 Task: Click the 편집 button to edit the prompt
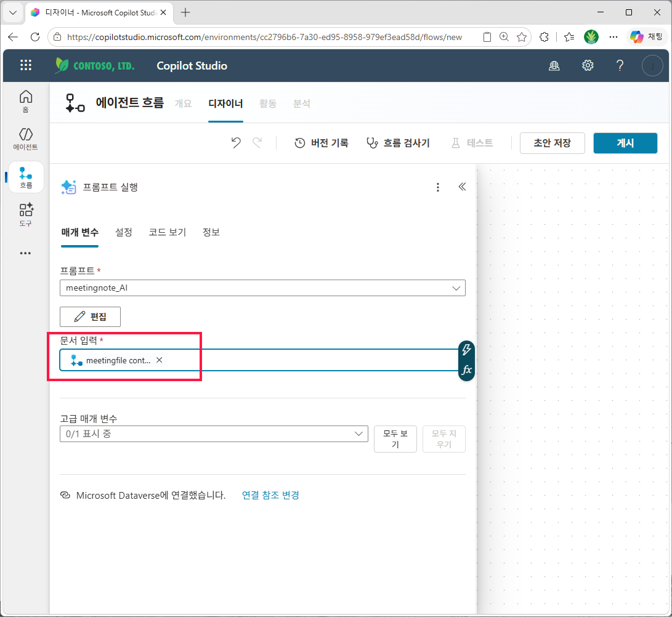pyautogui.click(x=90, y=317)
